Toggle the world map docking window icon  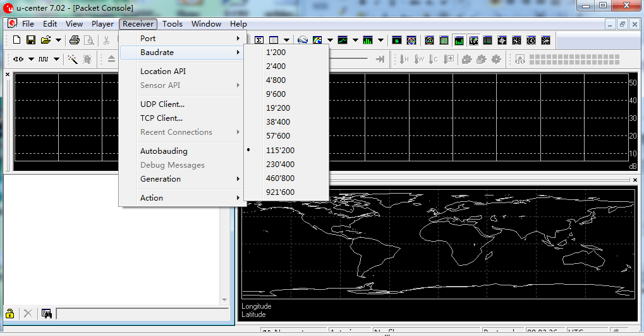click(473, 40)
